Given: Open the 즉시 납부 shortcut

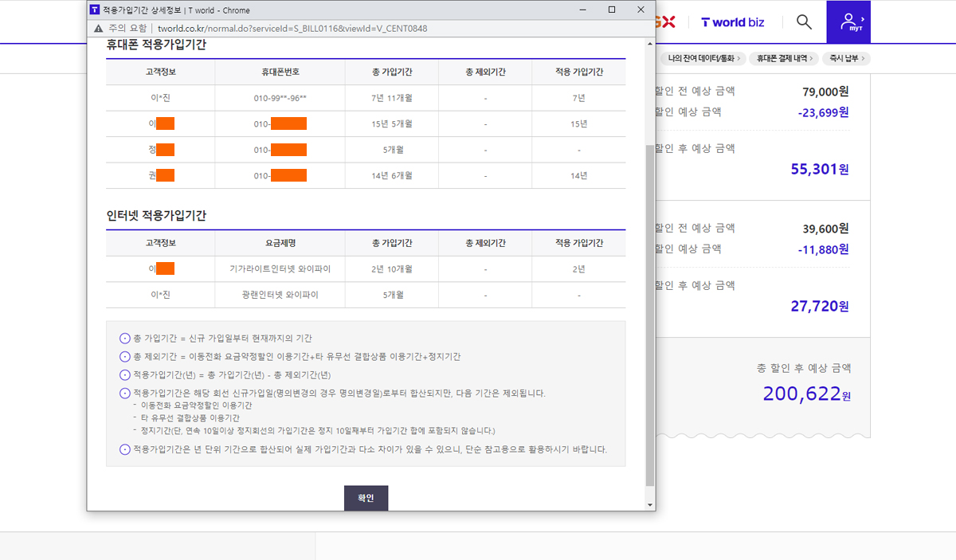Looking at the screenshot, I should pyautogui.click(x=848, y=58).
